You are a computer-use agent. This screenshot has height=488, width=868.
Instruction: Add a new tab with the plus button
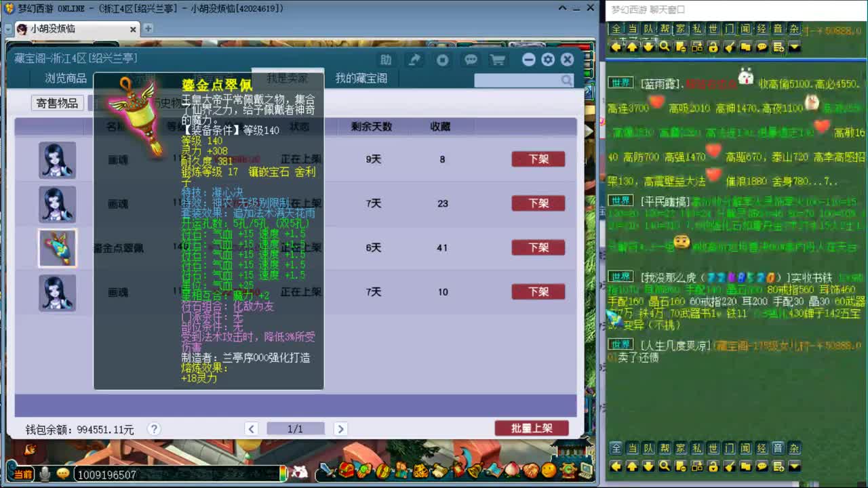coord(148,28)
